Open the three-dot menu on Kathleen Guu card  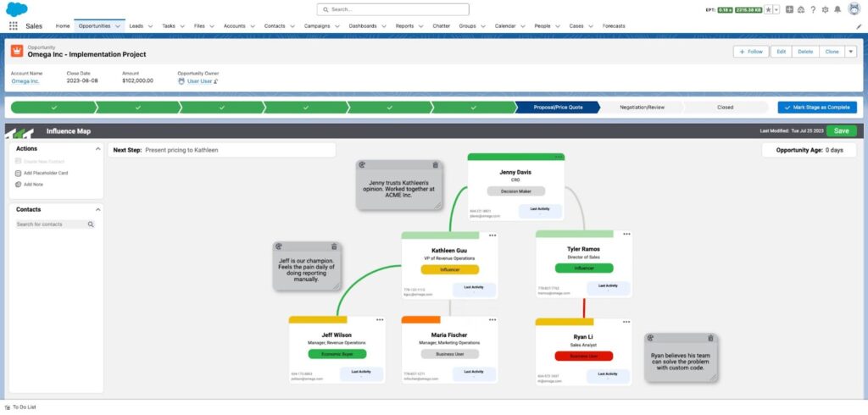coord(492,235)
